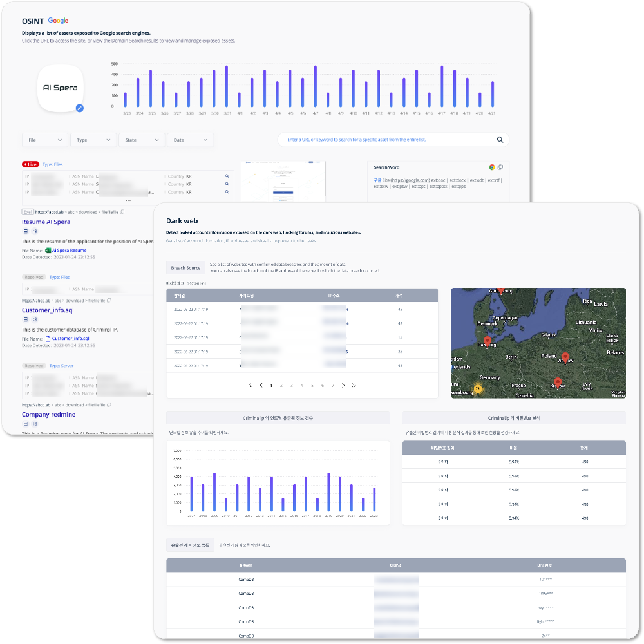Click the magnifier icon in the asset search bar
Viewport: 644px width, 644px height.
pyautogui.click(x=500, y=140)
